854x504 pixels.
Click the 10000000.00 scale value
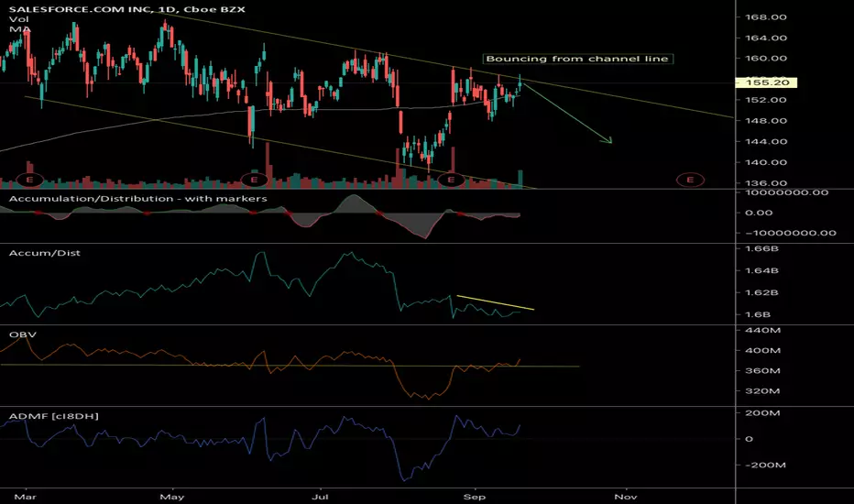pos(786,192)
